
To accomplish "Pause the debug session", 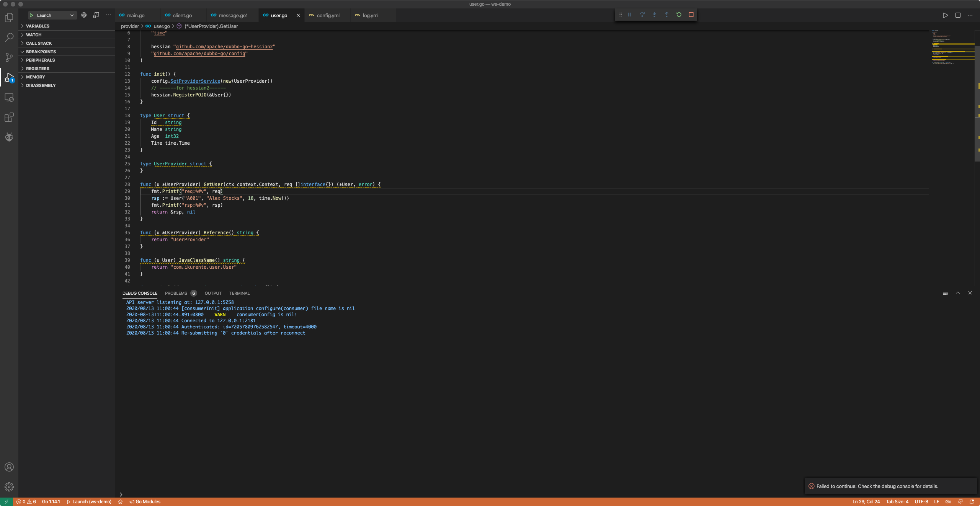I will (630, 15).
